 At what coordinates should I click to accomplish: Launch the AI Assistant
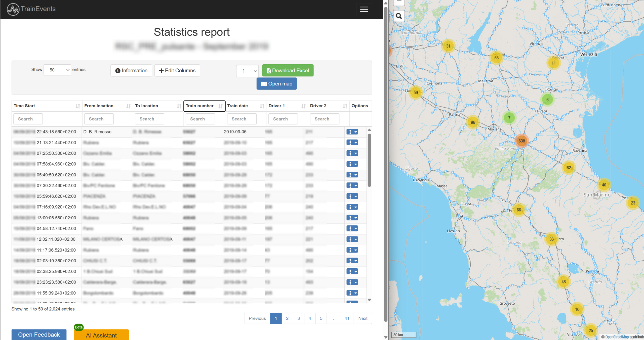pyautogui.click(x=101, y=335)
